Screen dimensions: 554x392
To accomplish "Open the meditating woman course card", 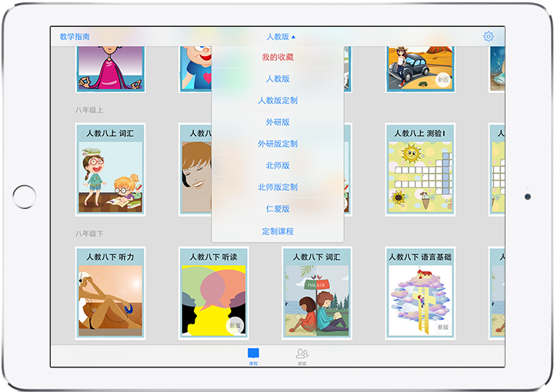I will (x=110, y=69).
